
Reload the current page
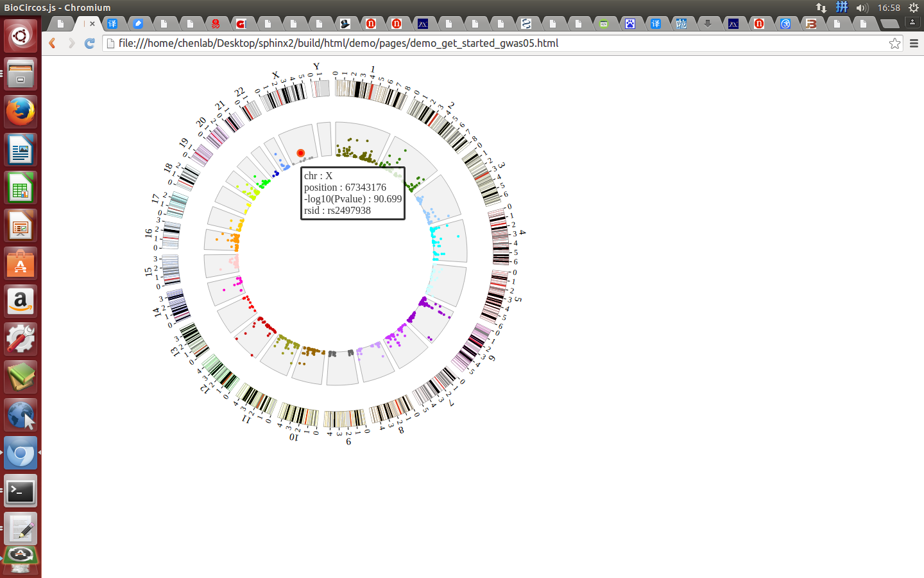pyautogui.click(x=90, y=43)
